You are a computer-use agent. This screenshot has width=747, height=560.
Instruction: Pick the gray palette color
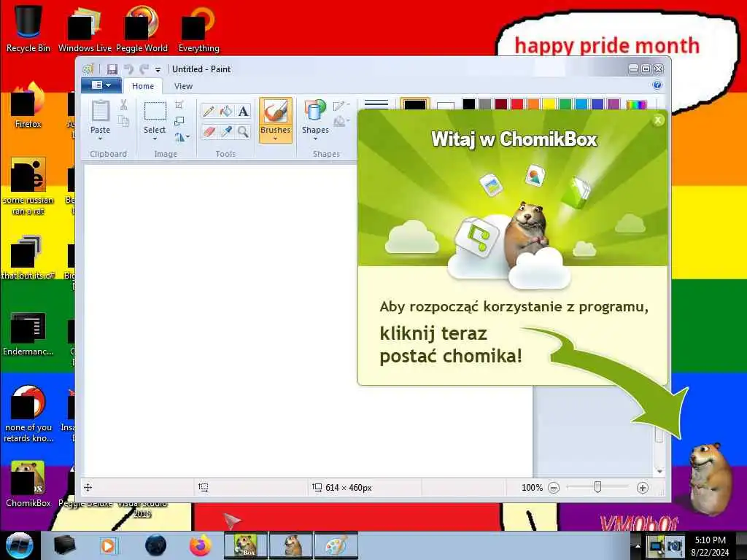tap(485, 104)
